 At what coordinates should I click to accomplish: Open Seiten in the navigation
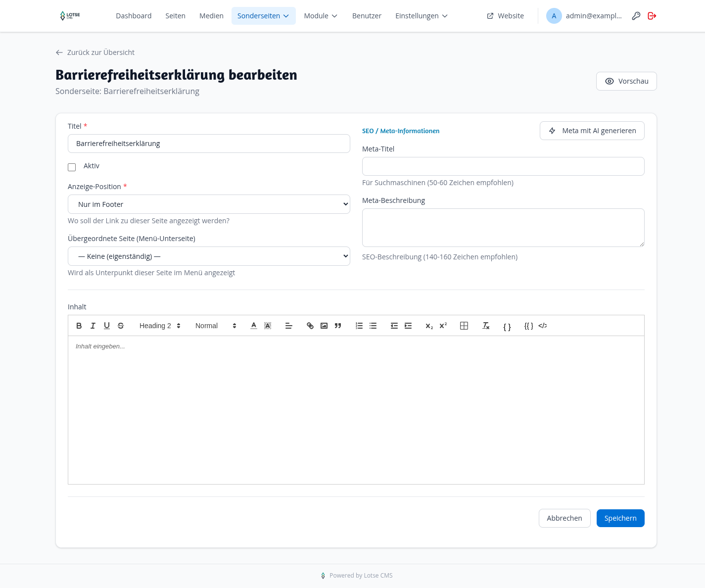[x=176, y=16]
